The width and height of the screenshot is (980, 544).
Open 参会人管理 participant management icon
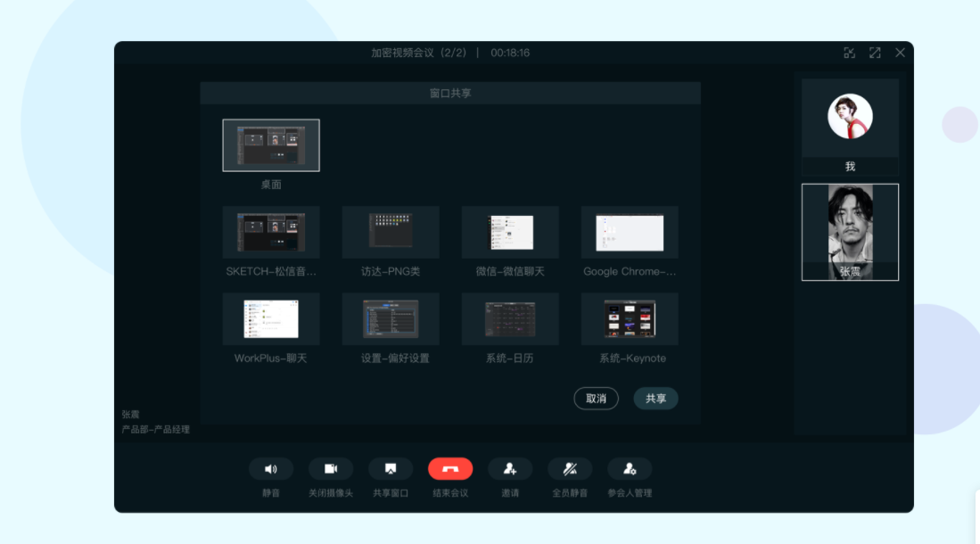click(630, 469)
